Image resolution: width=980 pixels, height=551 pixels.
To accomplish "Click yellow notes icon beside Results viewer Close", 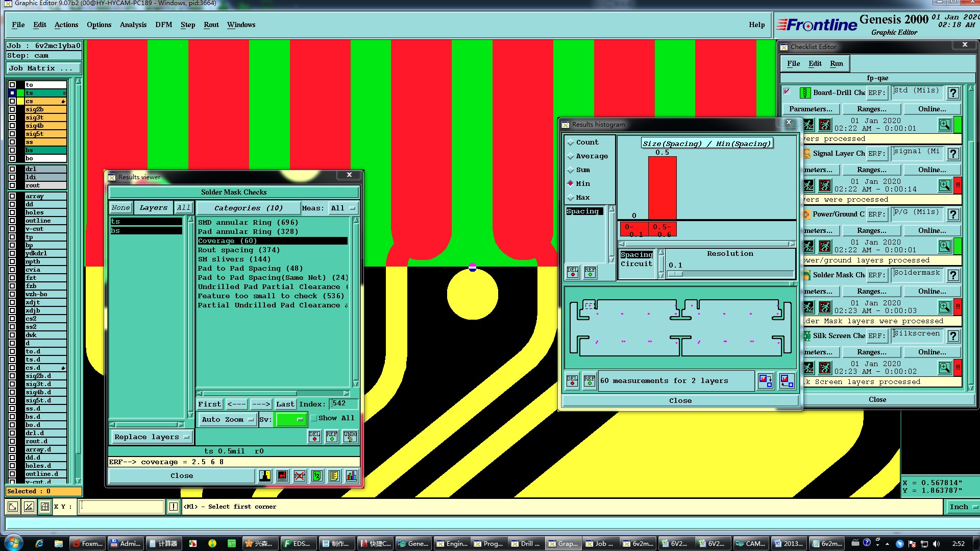I will coord(334,476).
